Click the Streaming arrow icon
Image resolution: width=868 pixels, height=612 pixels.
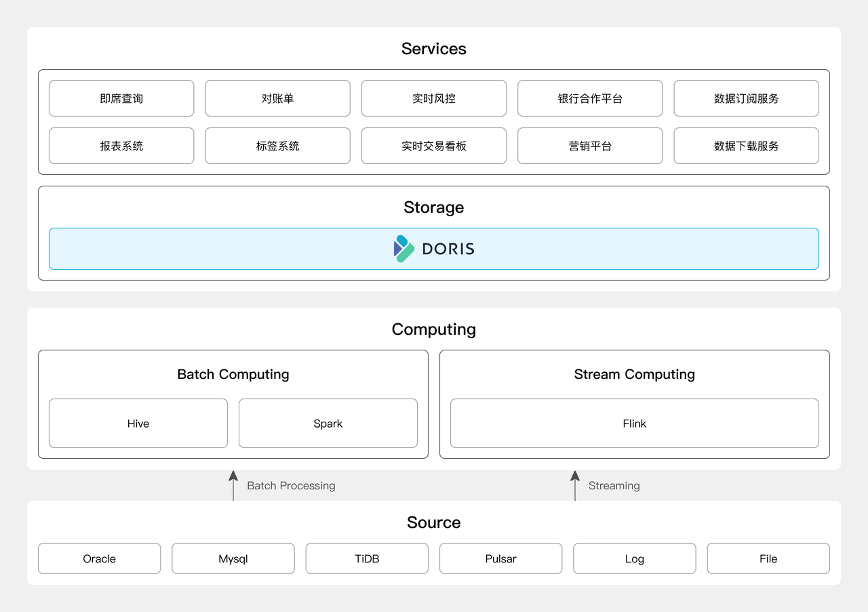click(575, 485)
